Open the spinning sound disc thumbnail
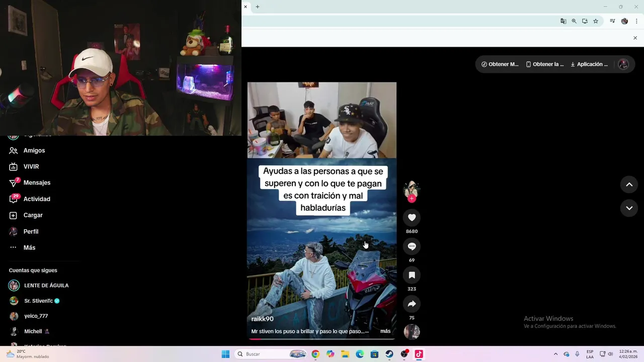 pos(412,332)
